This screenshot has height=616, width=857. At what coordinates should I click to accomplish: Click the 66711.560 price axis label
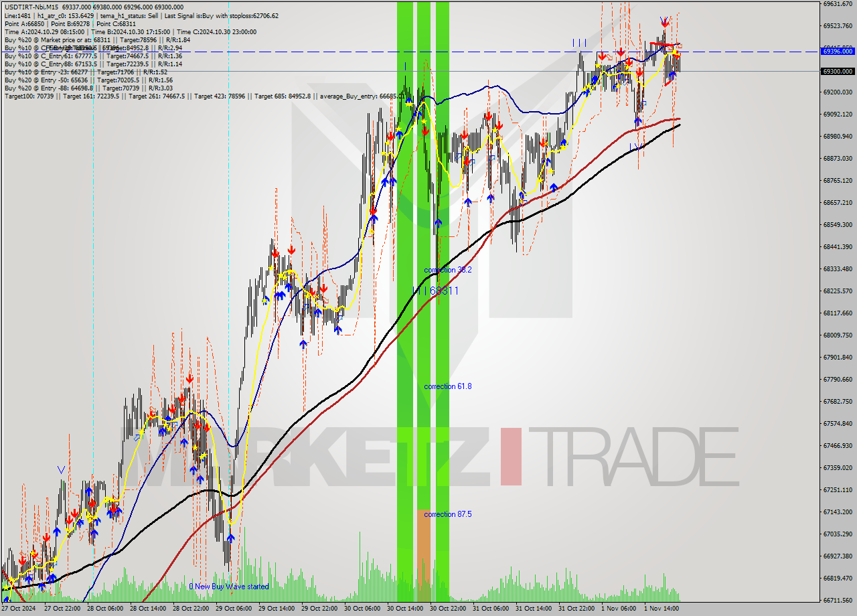click(x=838, y=600)
